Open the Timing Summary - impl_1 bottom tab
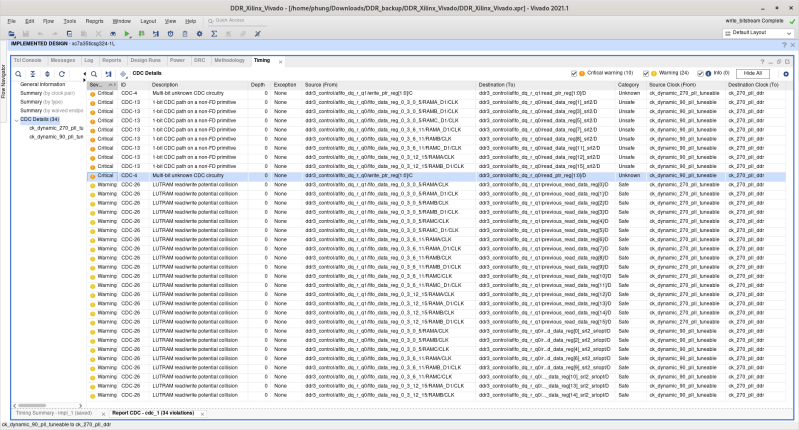Viewport: 799px width, 430px height. click(x=54, y=413)
